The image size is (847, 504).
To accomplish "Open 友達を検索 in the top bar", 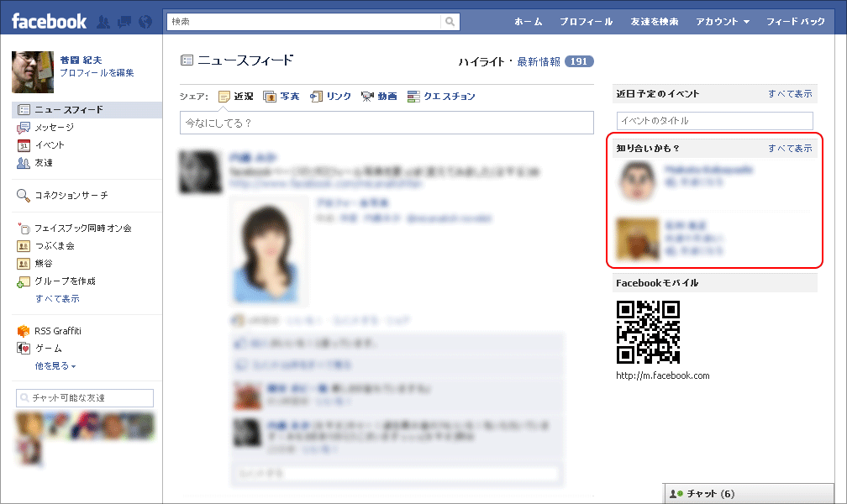I will coord(654,22).
